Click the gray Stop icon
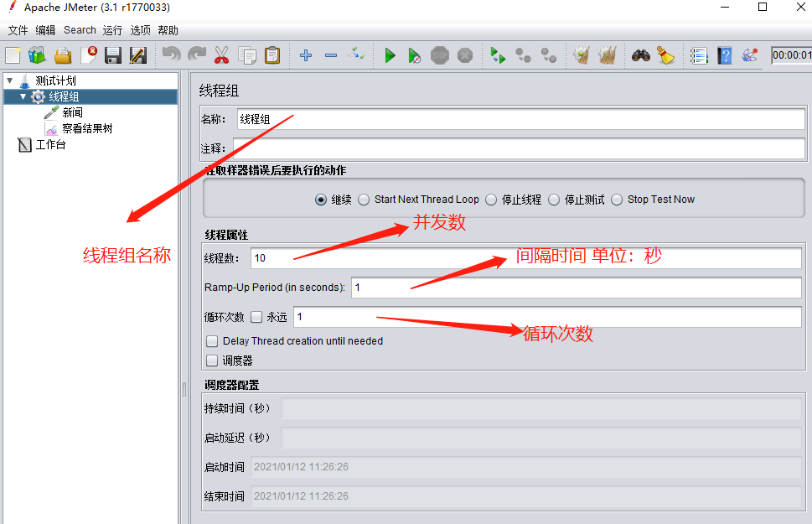This screenshot has width=812, height=524. pos(440,55)
